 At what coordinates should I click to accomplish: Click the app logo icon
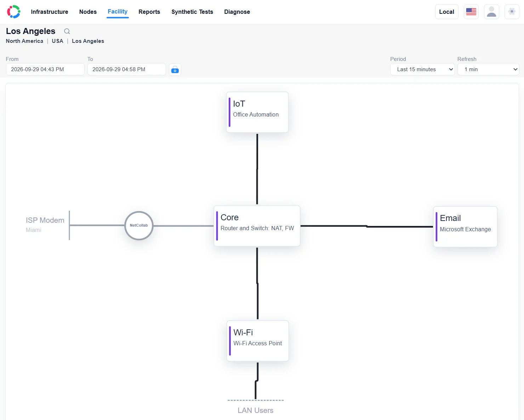[14, 12]
